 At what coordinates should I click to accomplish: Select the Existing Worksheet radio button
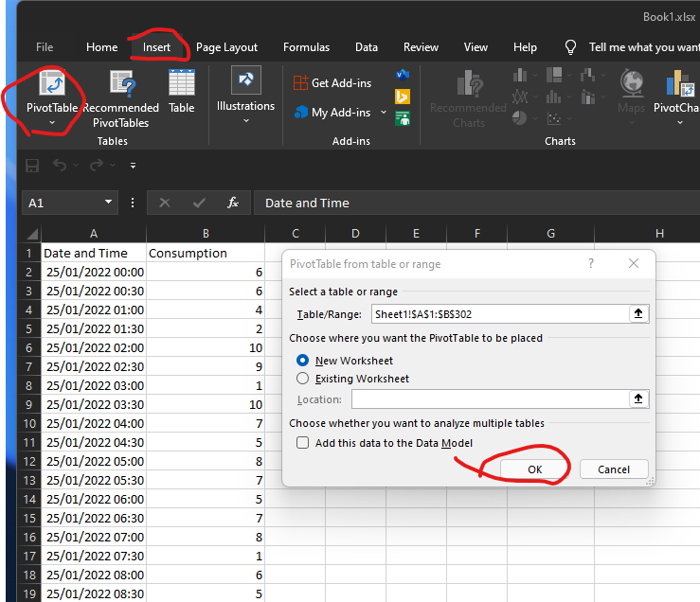point(303,379)
